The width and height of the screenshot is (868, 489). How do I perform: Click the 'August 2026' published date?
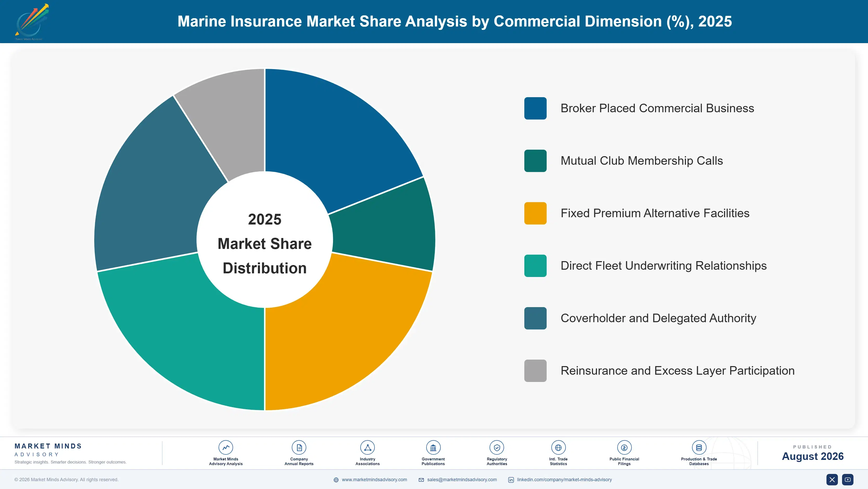point(812,456)
